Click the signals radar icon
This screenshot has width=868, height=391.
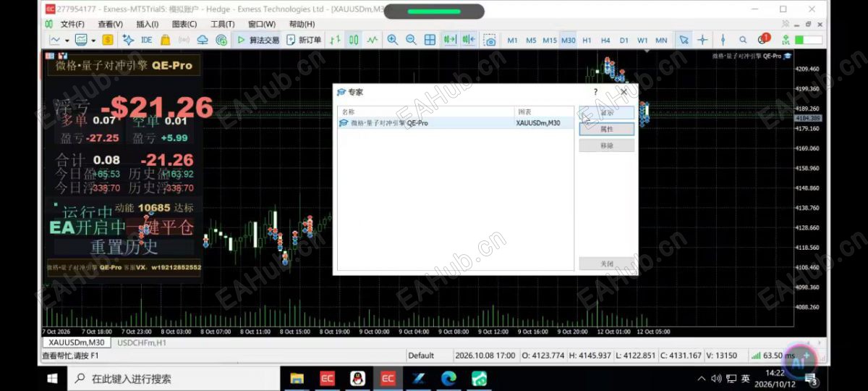[x=221, y=40]
